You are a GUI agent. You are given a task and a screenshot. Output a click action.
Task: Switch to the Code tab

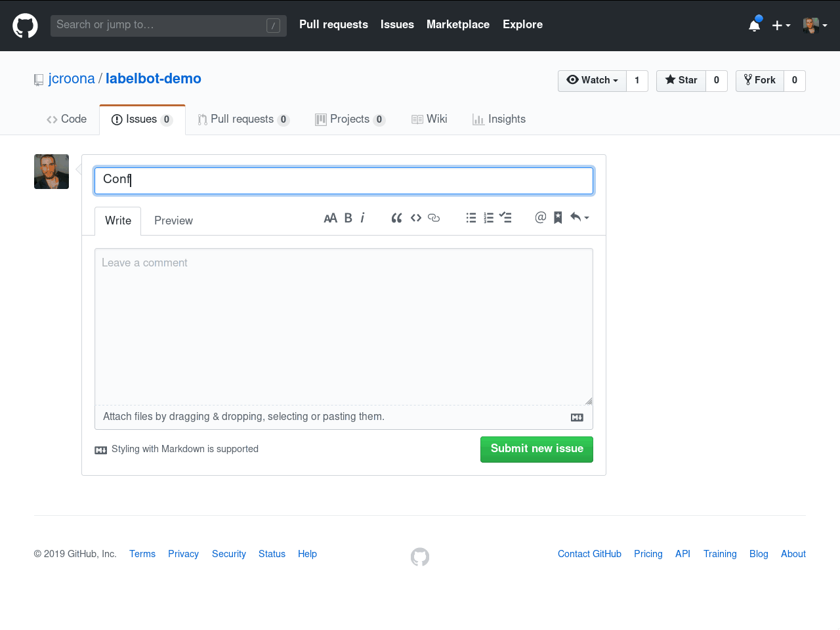point(66,119)
